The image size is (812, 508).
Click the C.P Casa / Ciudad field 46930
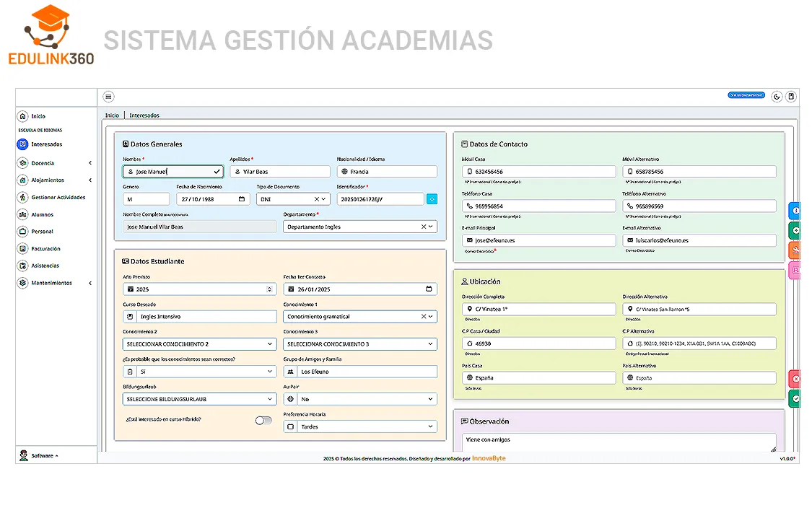click(x=538, y=343)
